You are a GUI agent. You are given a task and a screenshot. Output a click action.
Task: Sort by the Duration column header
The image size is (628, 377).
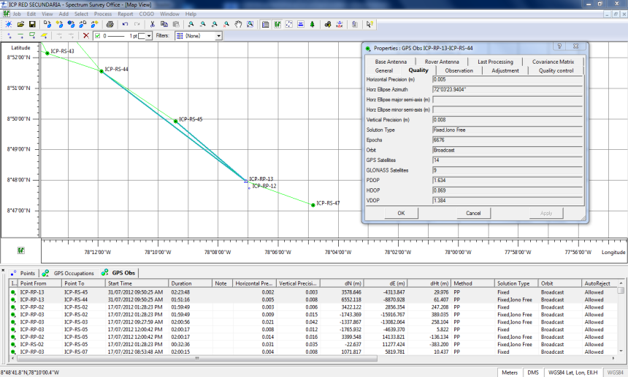tap(190, 283)
